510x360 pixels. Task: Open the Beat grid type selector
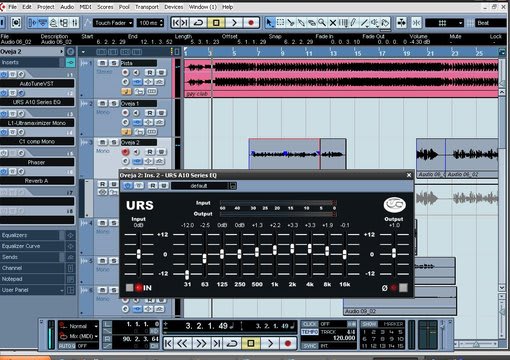coord(491,23)
